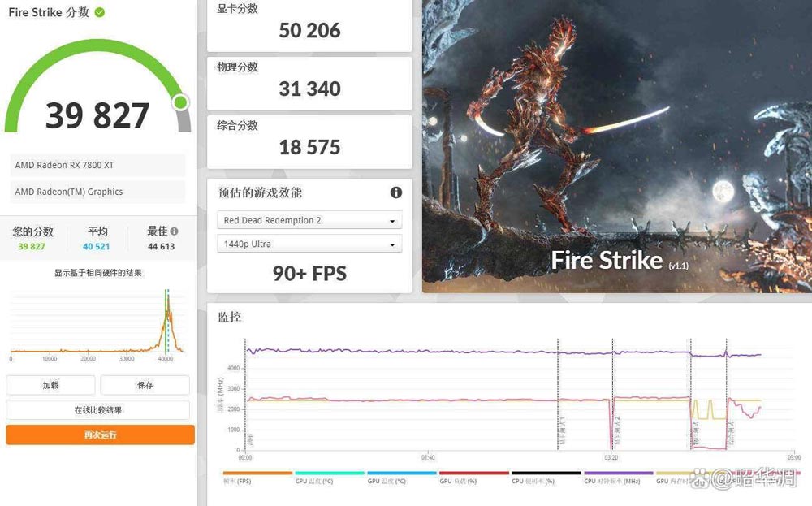Screen dimensions: 812x506
Task: Toggle the teal CPU 温度 (°C) legend swatch
Action: 330,473
